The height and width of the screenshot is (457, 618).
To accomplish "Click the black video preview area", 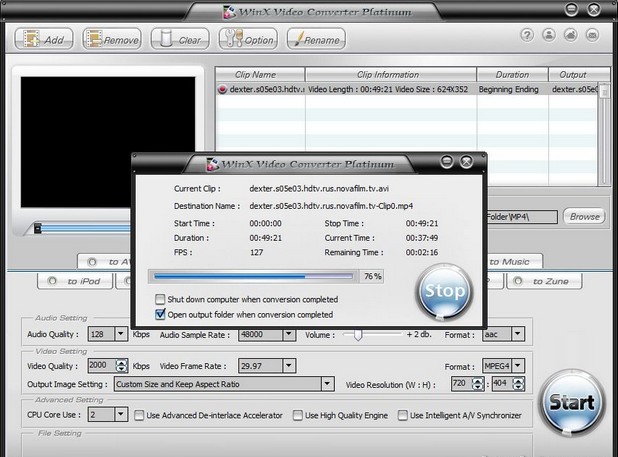I will 108,142.
